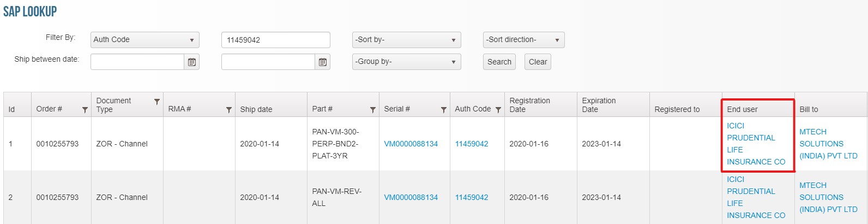868x224 pixels.
Task: Expand the Sort by dropdown
Action: 406,40
